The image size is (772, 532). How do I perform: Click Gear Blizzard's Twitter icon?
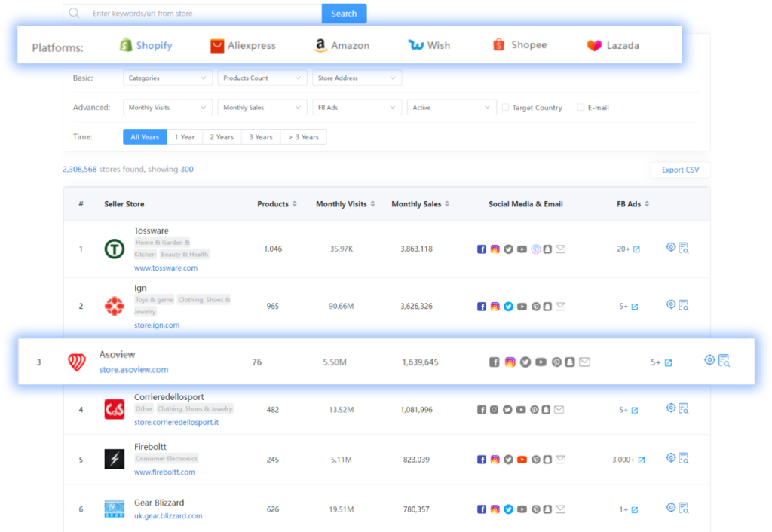[508, 509]
